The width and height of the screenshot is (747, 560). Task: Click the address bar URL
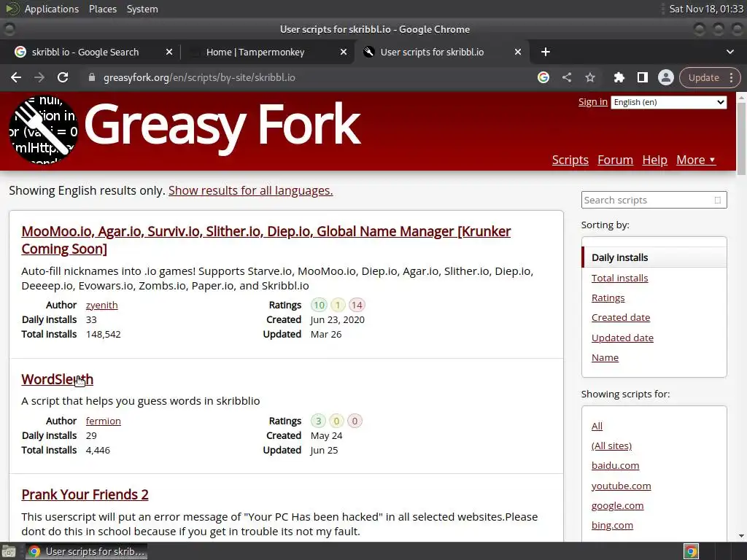[199, 77]
